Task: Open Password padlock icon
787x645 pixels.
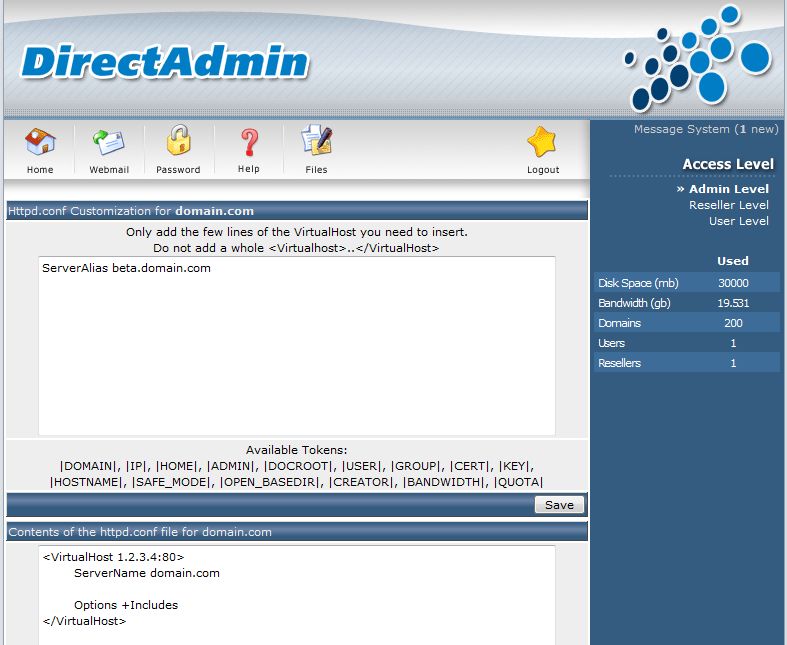Action: coord(179,140)
